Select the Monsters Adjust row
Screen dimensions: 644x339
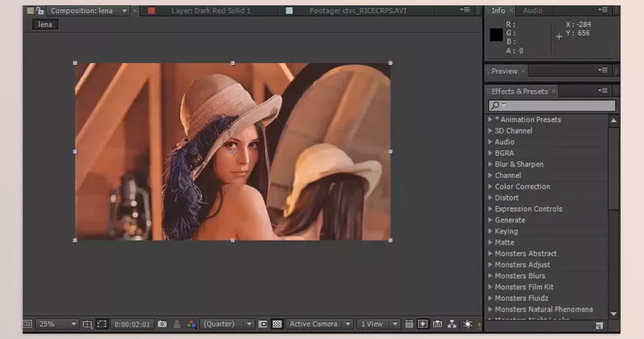547,264
